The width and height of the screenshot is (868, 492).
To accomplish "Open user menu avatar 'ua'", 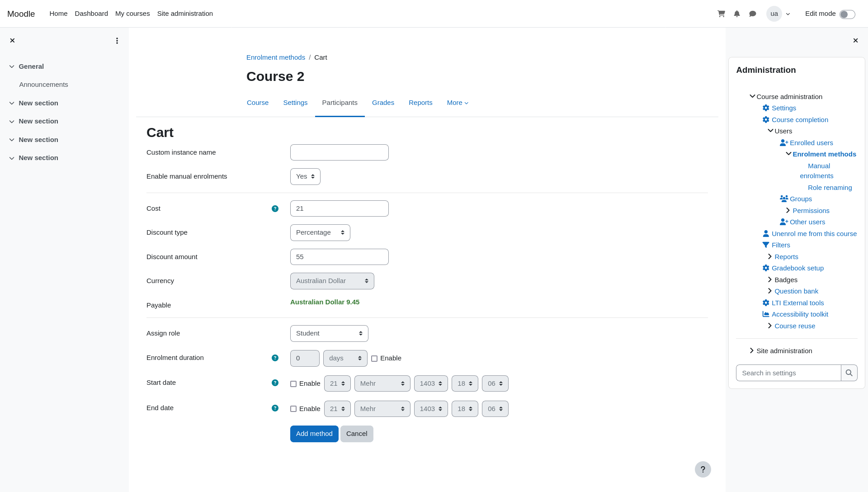I will [x=774, y=14].
